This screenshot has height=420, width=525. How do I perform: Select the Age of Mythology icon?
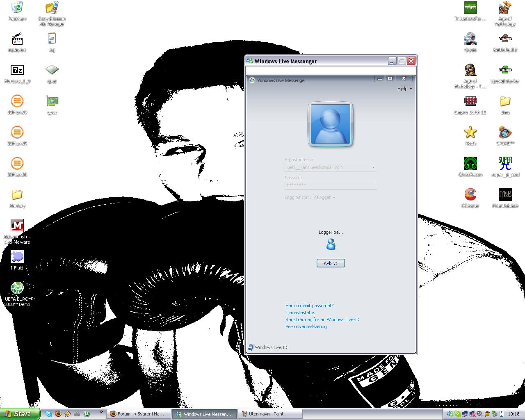tap(505, 14)
